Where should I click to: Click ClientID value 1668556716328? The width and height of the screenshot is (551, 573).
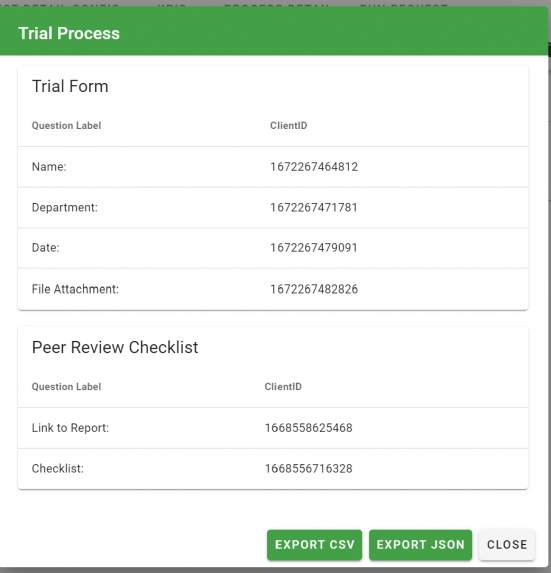coord(308,468)
